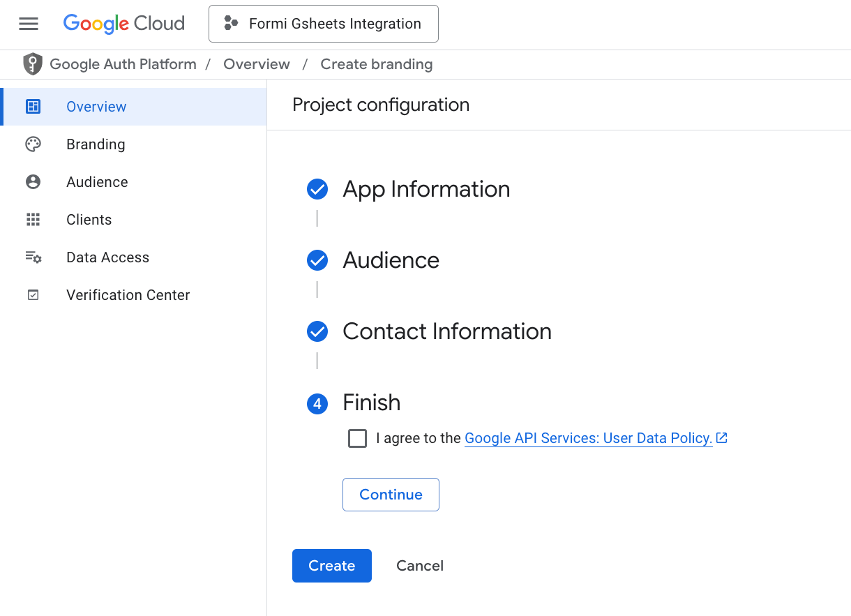This screenshot has height=616, width=851.
Task: Open the hamburger navigation menu
Action: click(29, 24)
